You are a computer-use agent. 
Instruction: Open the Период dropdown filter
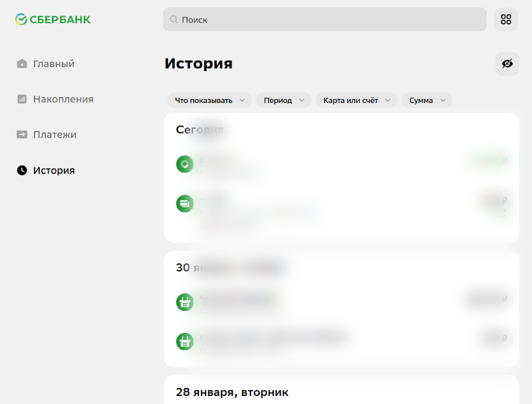283,100
